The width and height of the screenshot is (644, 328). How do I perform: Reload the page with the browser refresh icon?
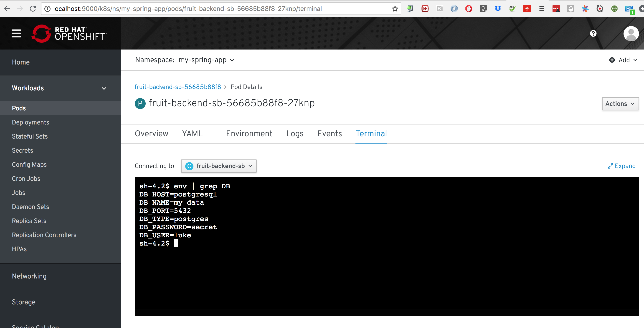33,9
